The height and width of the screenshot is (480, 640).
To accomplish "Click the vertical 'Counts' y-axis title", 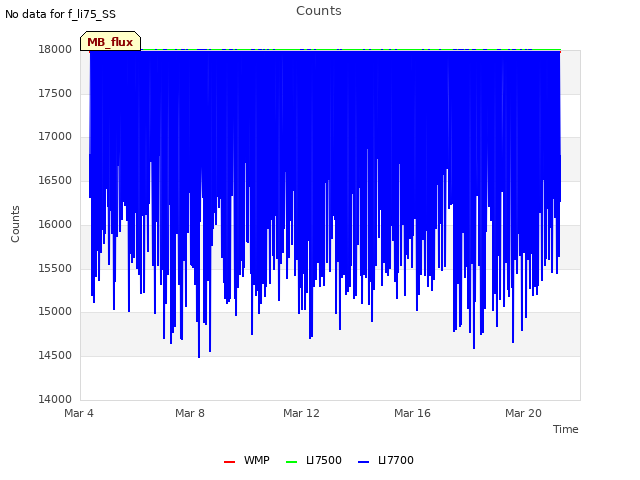I will [15, 224].
